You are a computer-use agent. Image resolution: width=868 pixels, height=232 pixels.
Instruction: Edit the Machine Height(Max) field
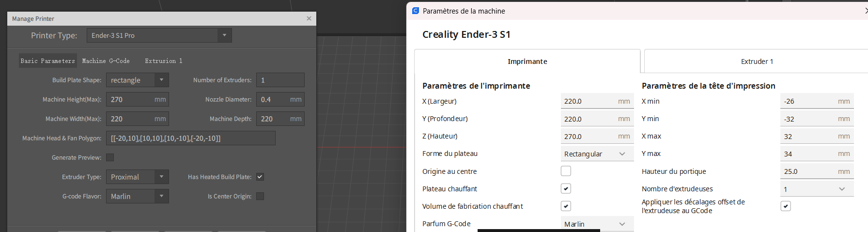point(138,99)
